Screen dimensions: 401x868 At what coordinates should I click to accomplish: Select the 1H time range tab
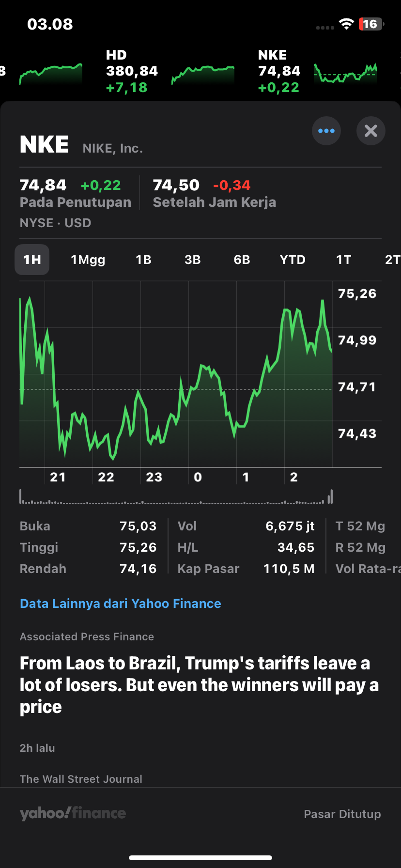[x=32, y=260]
